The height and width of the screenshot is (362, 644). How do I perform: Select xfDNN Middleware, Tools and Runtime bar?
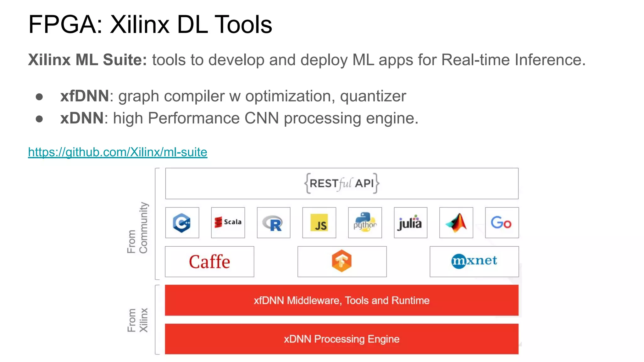point(342,300)
